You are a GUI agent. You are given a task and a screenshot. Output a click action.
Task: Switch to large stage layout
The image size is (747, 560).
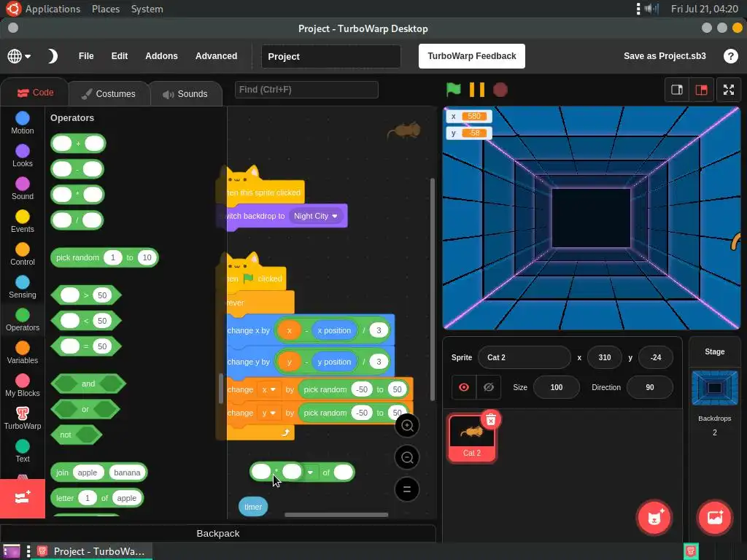[701, 90]
